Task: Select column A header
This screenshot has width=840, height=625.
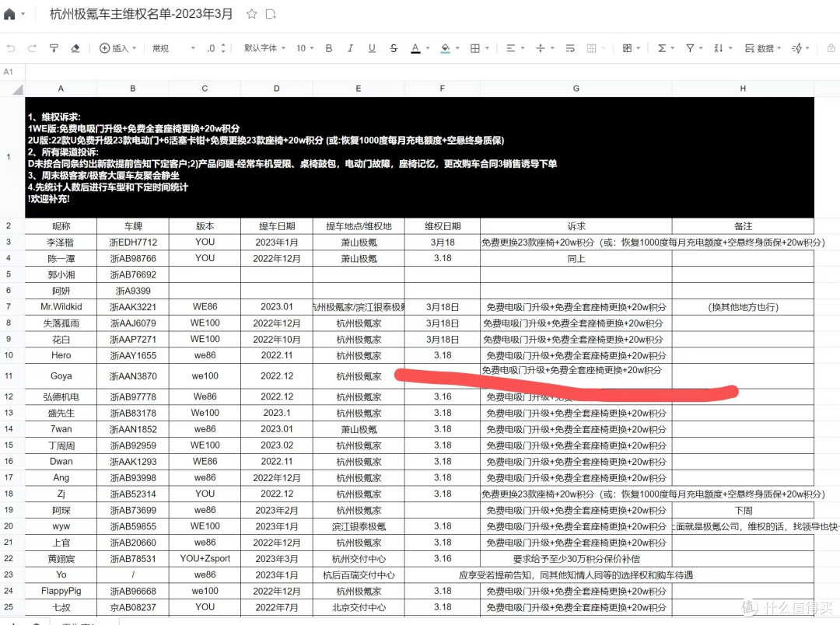Action: coord(61,89)
